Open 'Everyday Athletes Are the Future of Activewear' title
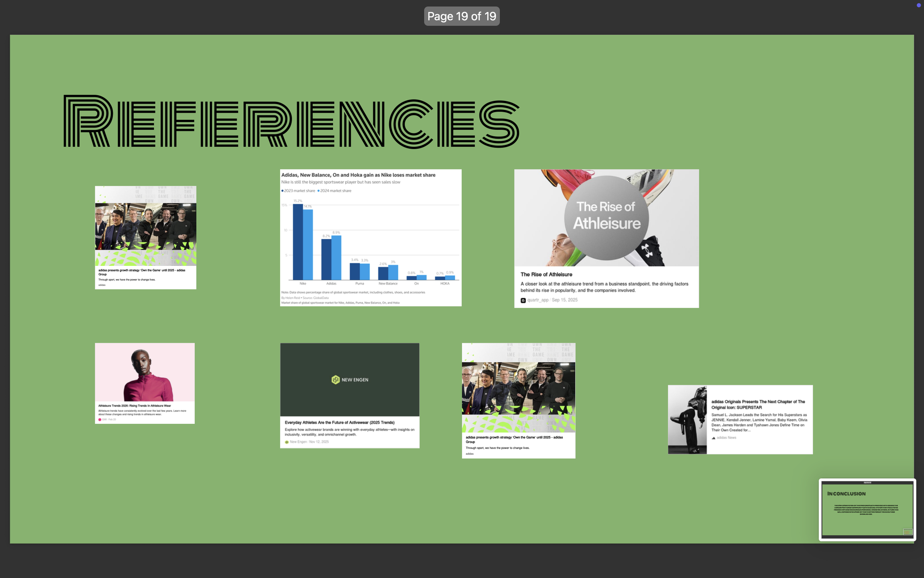The height and width of the screenshot is (578, 924). tap(340, 422)
